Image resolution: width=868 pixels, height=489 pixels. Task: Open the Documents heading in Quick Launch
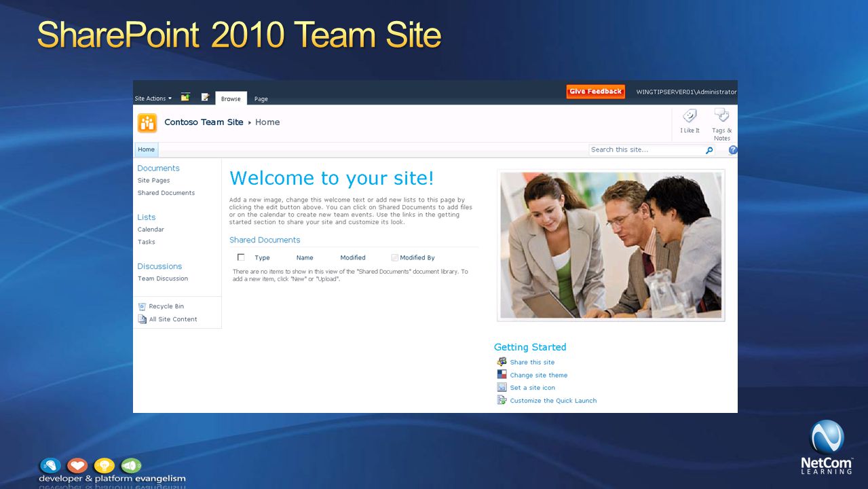click(x=158, y=168)
